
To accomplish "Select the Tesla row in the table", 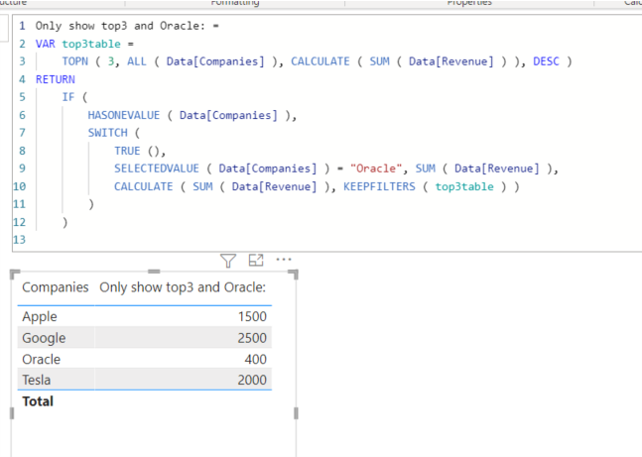I will [145, 379].
